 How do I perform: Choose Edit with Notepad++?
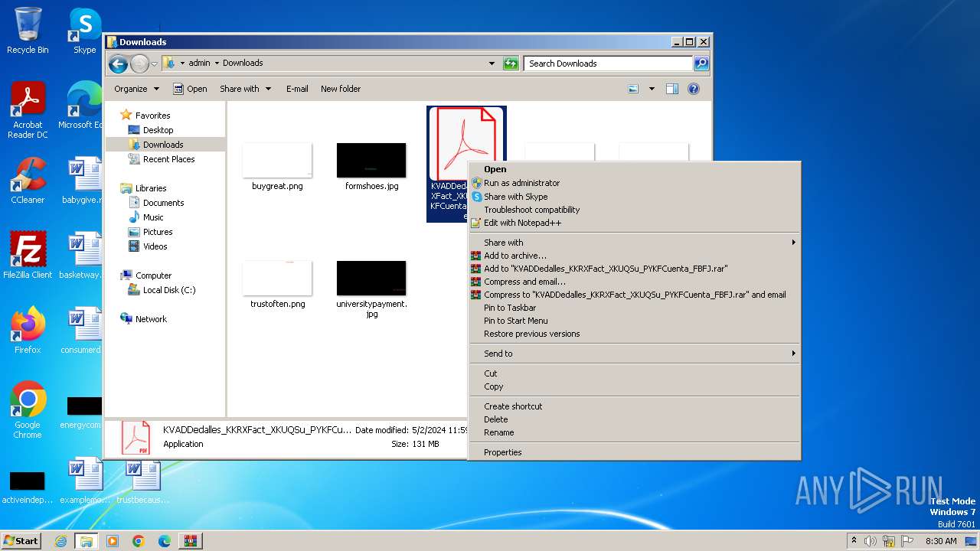pos(634,223)
